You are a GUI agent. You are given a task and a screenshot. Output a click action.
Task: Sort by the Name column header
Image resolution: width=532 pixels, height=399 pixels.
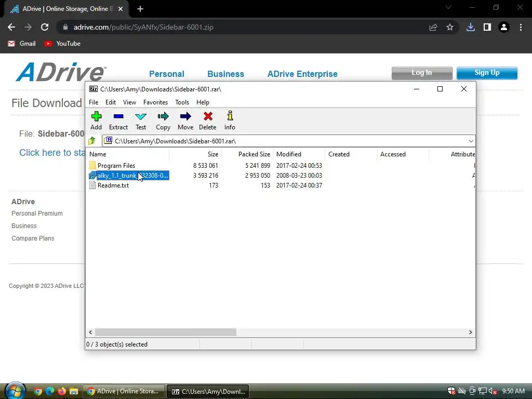[x=127, y=154]
